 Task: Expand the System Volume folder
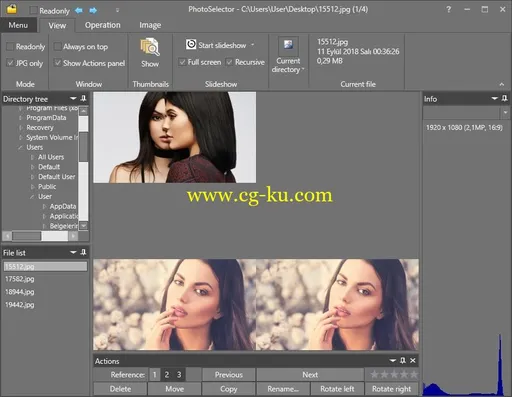point(21,137)
